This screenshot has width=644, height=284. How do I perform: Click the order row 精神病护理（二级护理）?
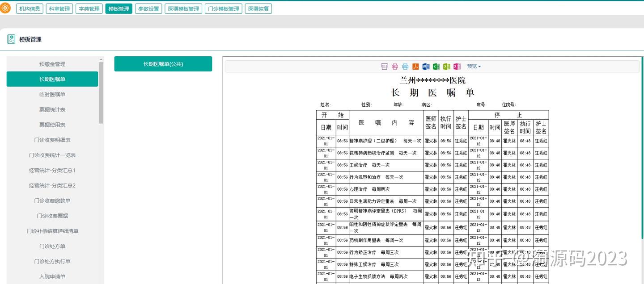pyautogui.click(x=386, y=141)
